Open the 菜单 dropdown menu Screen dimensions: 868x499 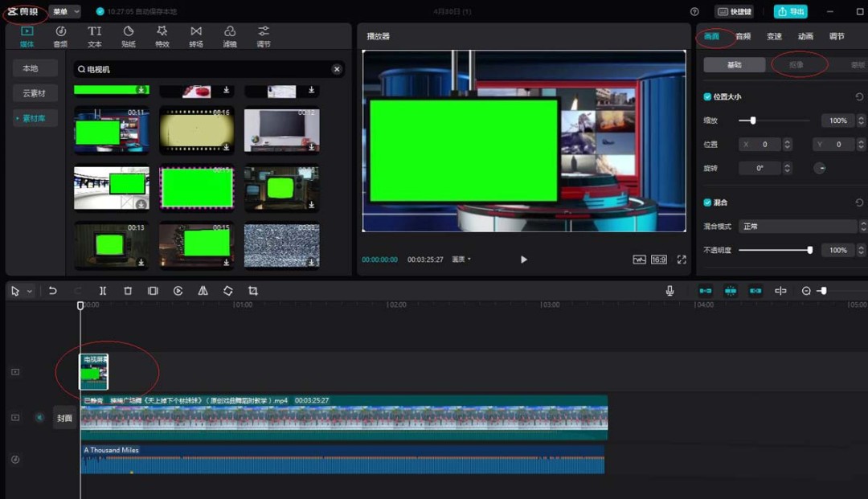[65, 12]
